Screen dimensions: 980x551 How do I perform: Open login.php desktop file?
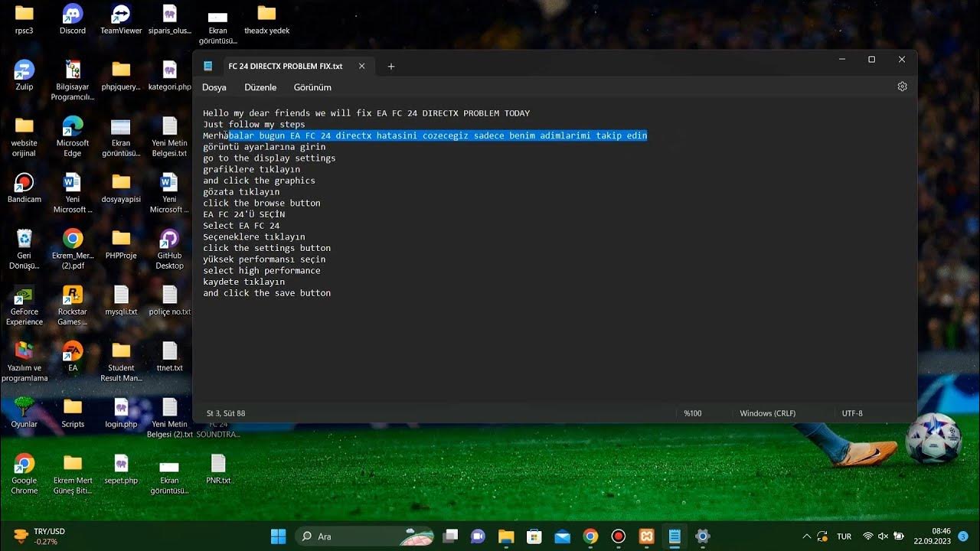pyautogui.click(x=121, y=412)
